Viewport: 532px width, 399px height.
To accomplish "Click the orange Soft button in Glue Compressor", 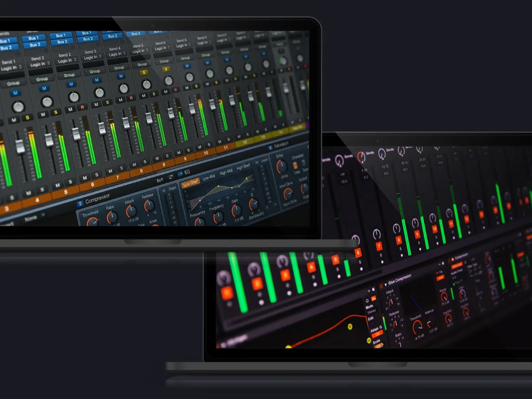I will [x=440, y=278].
